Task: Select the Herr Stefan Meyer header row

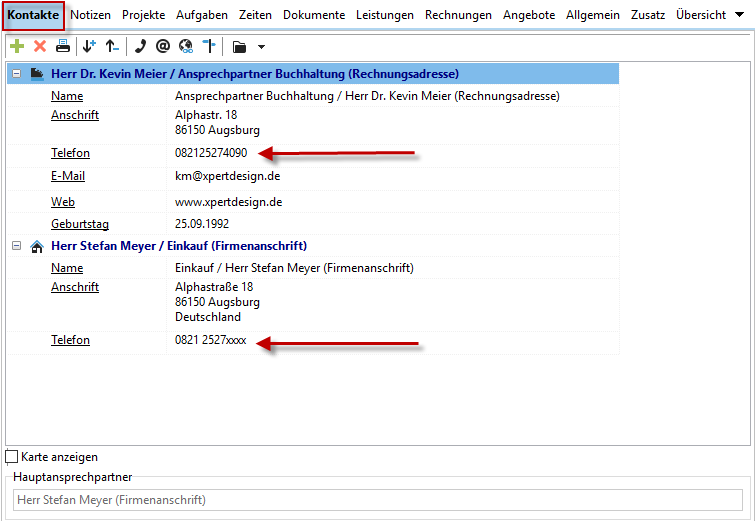Action: click(x=180, y=246)
